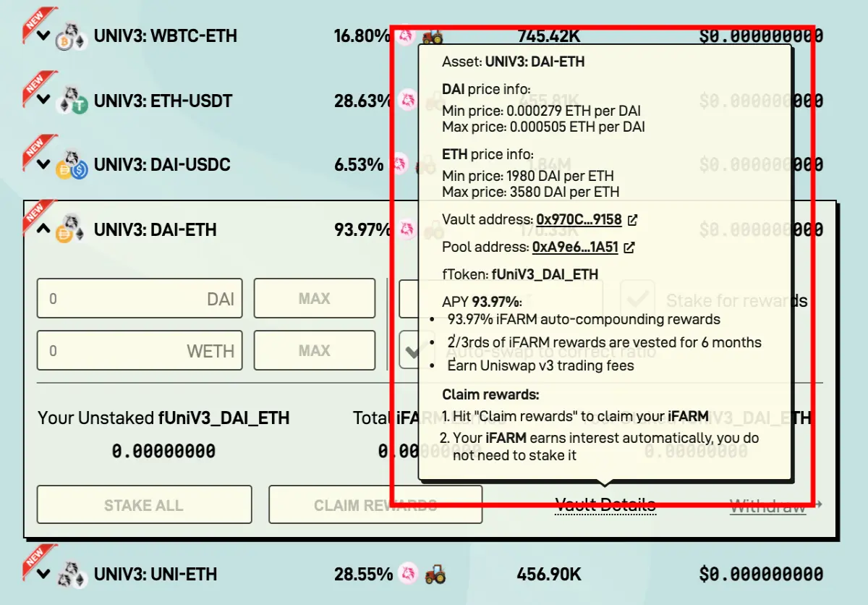This screenshot has width=868, height=605.
Task: Click the unicorn icon in ETH-USDT row
Action: tap(407, 100)
